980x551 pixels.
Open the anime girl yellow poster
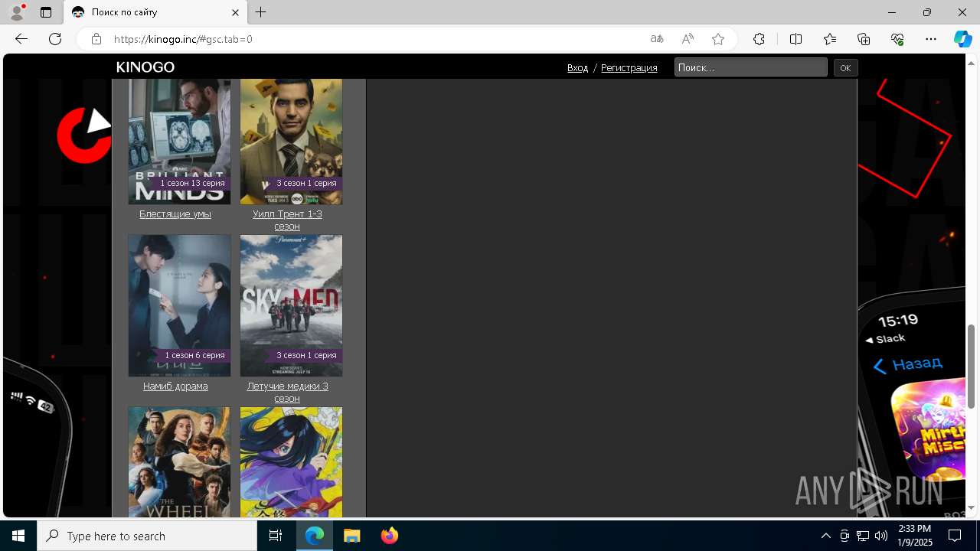point(291,462)
